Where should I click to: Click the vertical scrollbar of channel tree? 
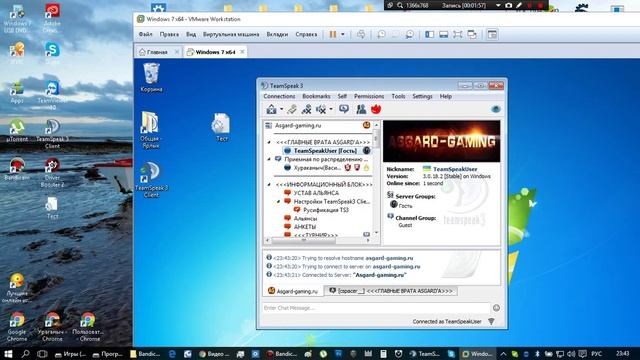pyautogui.click(x=376, y=178)
